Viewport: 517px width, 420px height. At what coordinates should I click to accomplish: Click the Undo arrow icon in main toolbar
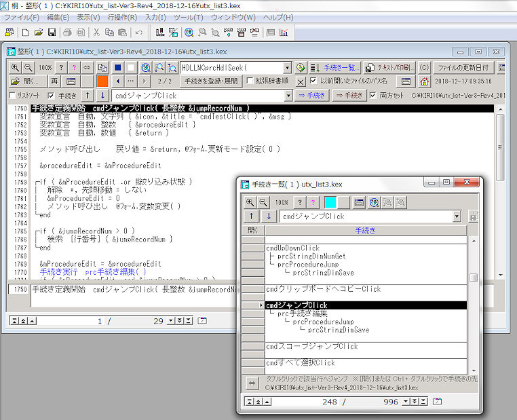pos(138,32)
